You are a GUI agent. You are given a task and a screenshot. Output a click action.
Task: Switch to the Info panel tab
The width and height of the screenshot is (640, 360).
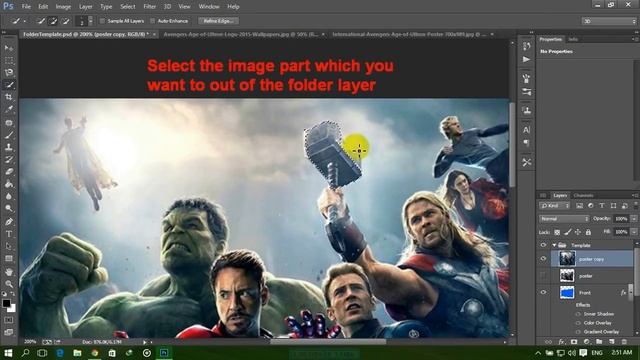pos(573,39)
